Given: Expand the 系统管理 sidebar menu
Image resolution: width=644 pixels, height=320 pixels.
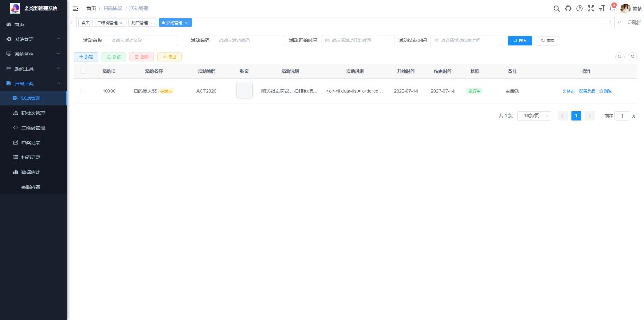Looking at the screenshot, I should 33,39.
